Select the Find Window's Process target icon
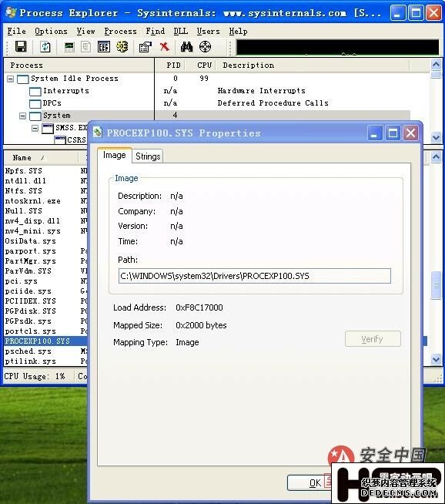445x504 pixels. click(205, 47)
